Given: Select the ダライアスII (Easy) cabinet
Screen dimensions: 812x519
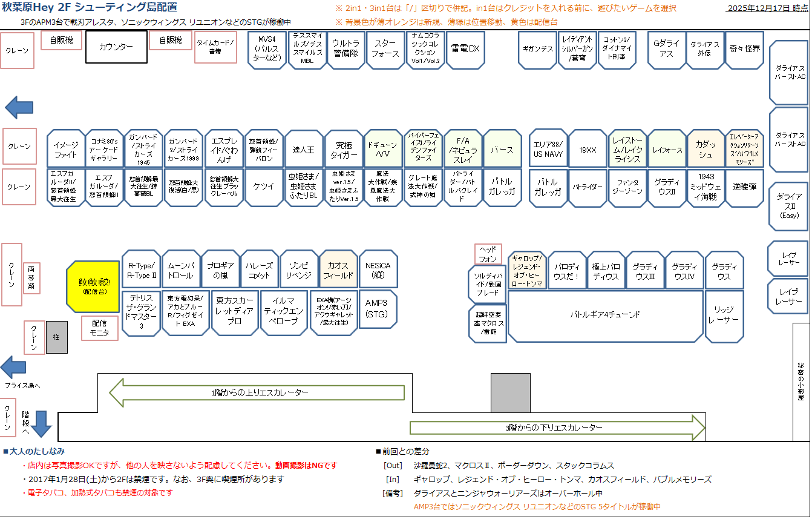Looking at the screenshot, I should point(789,206).
